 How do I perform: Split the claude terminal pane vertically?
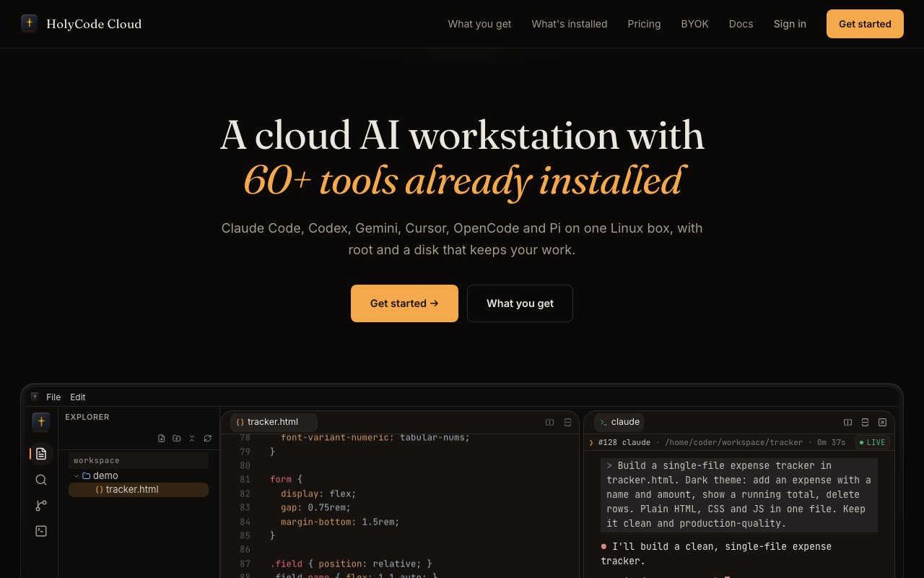coord(865,422)
